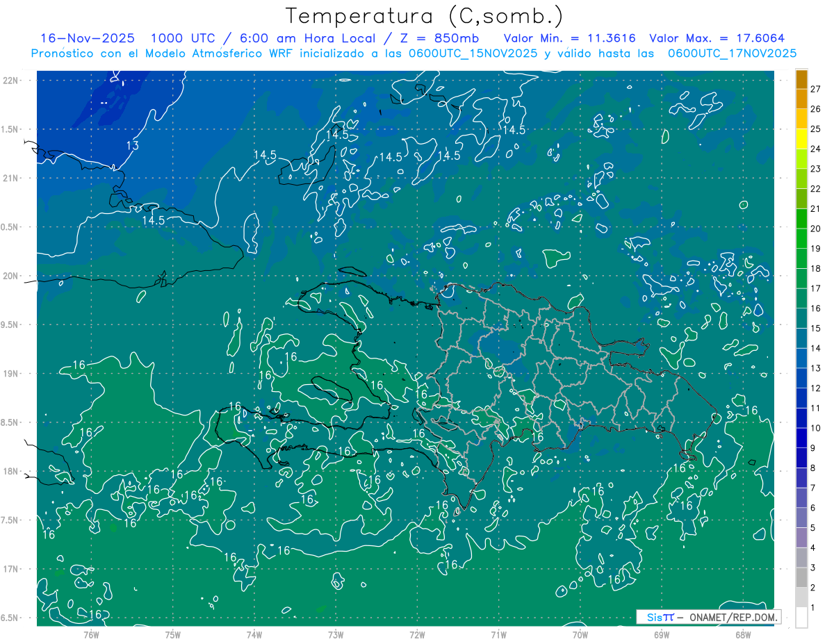
Task: Click the dark blue swatch between 9 and 10
Action: 801,438
